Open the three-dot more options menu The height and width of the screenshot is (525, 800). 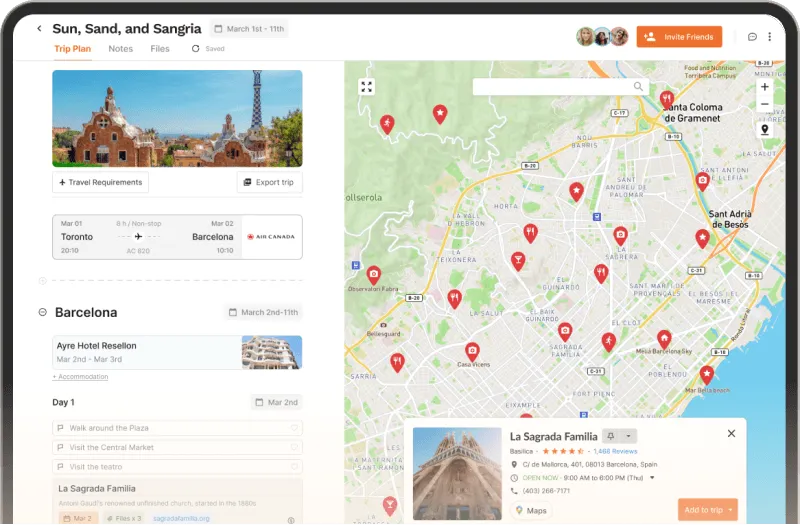(x=769, y=37)
